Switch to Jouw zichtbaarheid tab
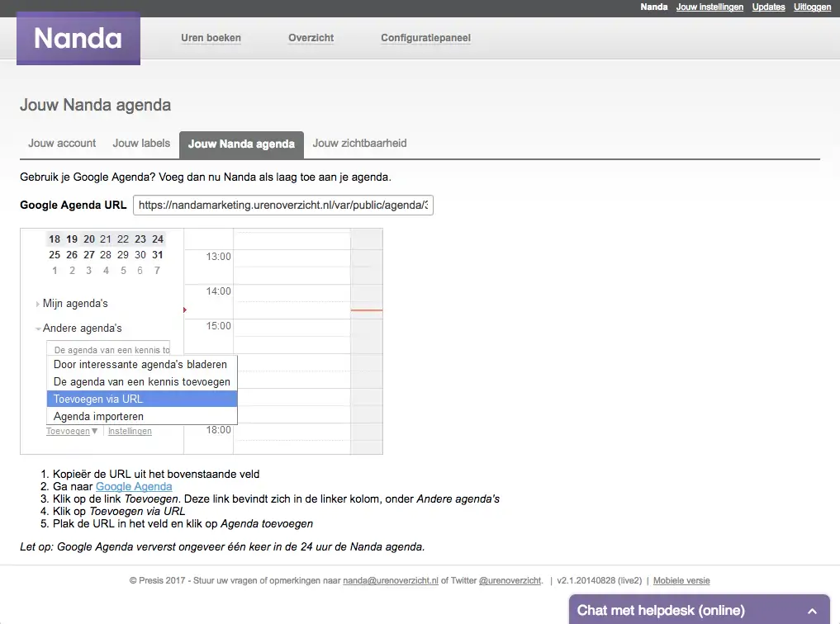This screenshot has width=840, height=624. [x=359, y=144]
